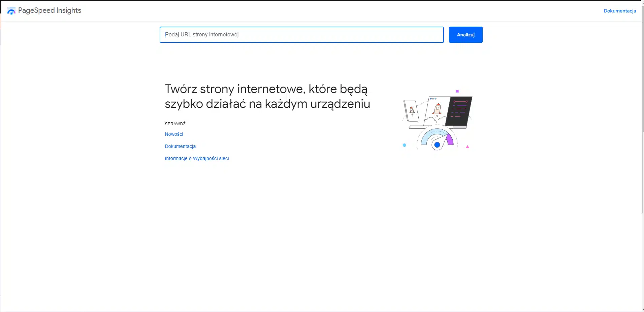Screen dimensions: 644x312
Task: Open the PageSpeed Insights home title link
Action: pos(50,10)
